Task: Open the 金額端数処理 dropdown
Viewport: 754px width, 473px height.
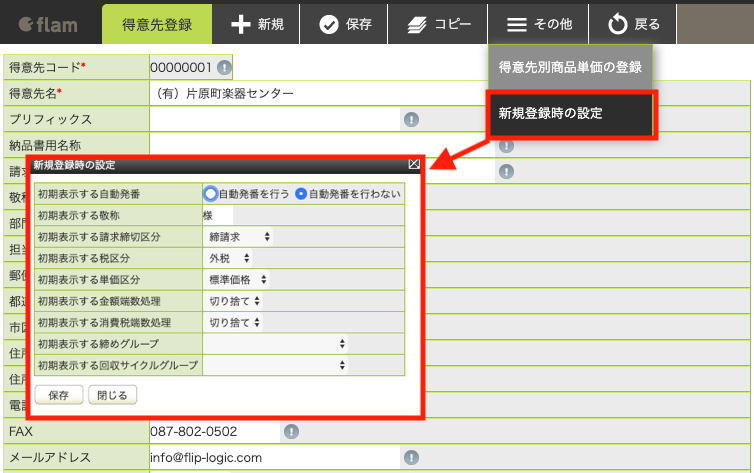Action: (234, 301)
